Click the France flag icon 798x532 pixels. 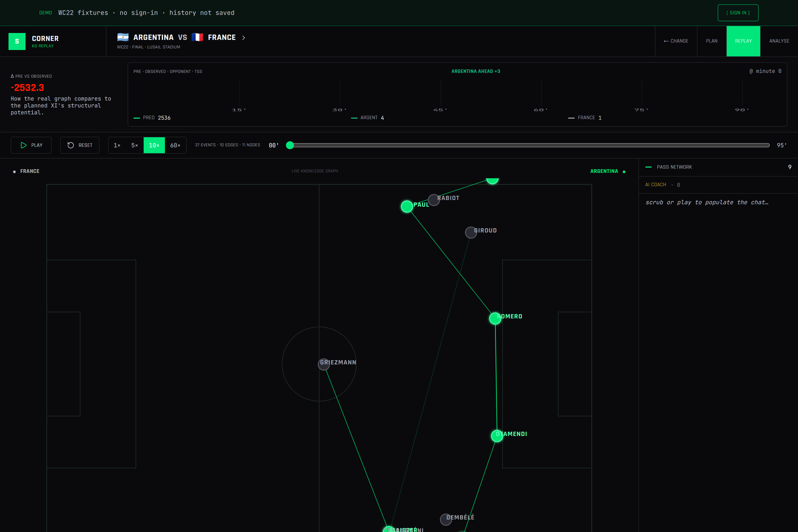pos(197,37)
